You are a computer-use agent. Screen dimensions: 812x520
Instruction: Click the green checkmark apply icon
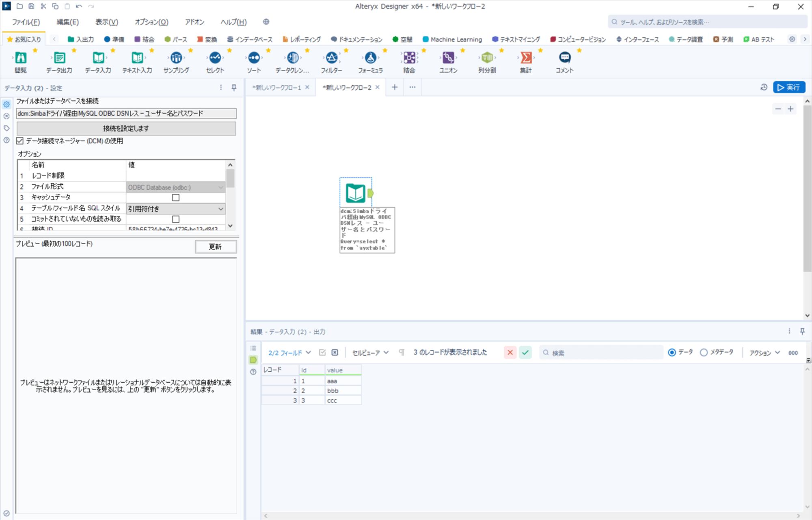pyautogui.click(x=525, y=353)
